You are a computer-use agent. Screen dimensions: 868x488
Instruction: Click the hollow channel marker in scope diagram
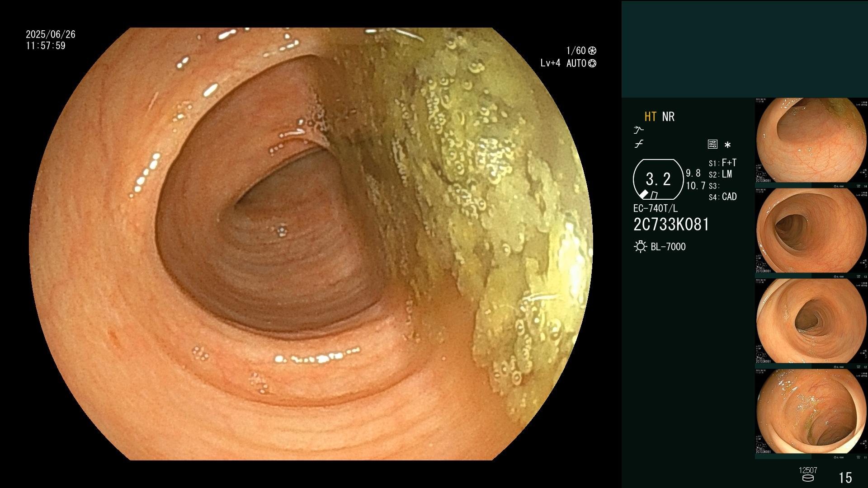[x=654, y=195]
